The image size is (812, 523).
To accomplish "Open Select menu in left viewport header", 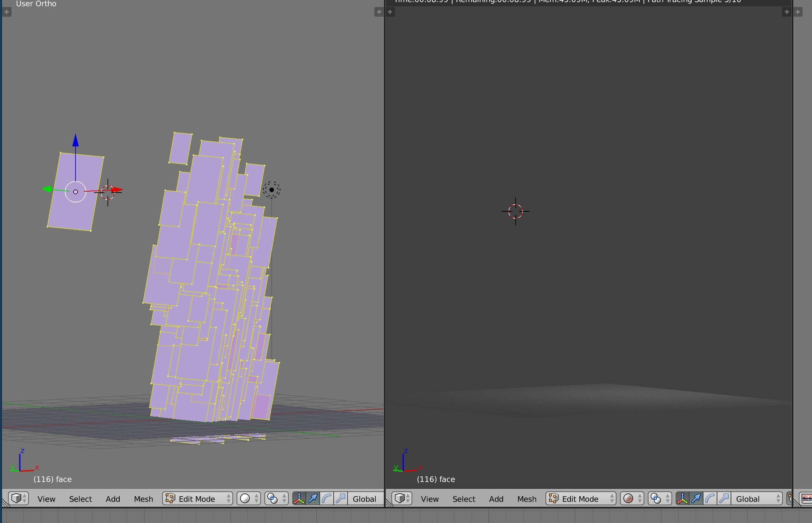I will pyautogui.click(x=80, y=499).
